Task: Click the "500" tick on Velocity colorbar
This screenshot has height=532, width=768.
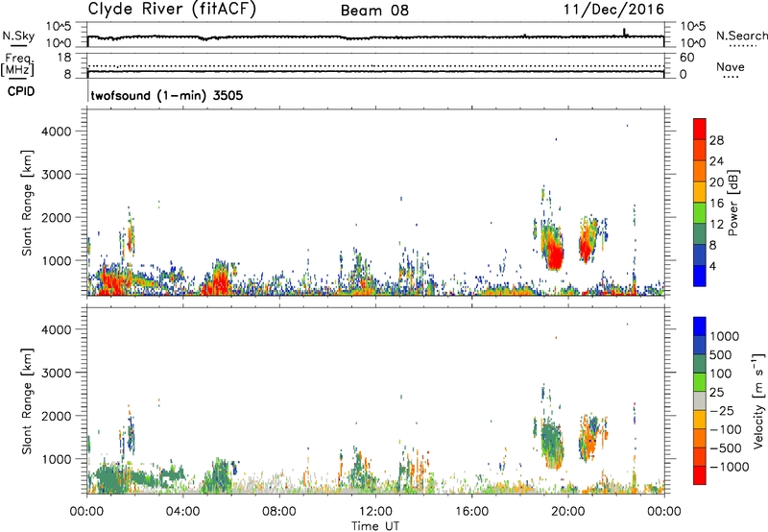Action: (720, 355)
